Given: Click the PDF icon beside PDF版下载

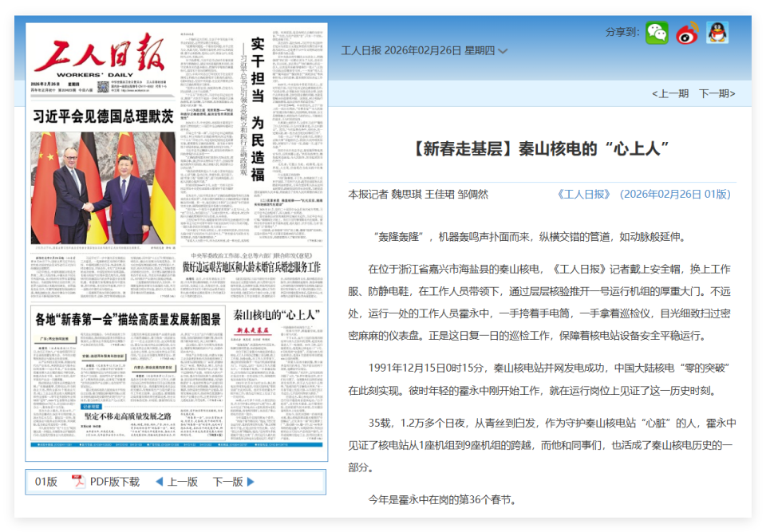Looking at the screenshot, I should tap(78, 482).
